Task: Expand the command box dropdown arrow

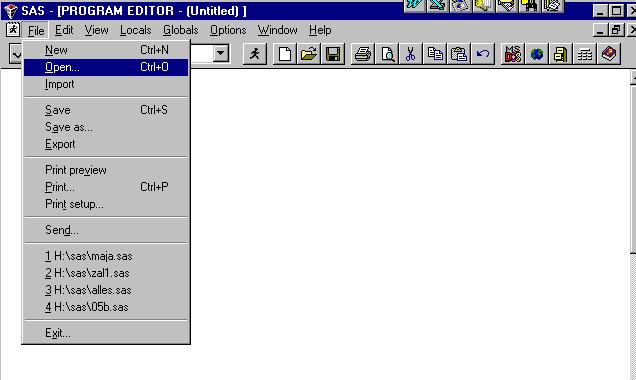Action: 221,54
